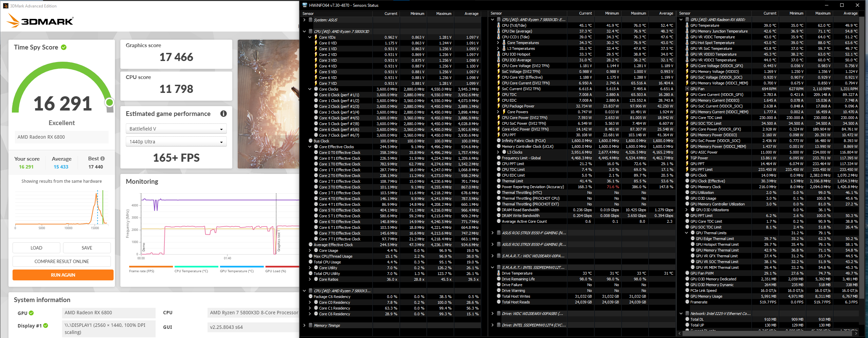
Task: Click the icon beside Average Effective Clock
Action: click(x=310, y=245)
